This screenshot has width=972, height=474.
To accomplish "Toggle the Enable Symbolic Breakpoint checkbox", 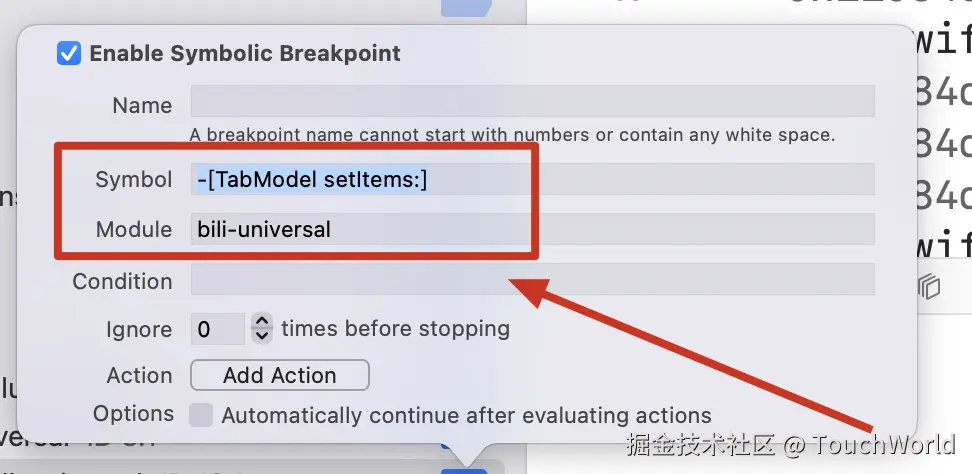I will (69, 53).
